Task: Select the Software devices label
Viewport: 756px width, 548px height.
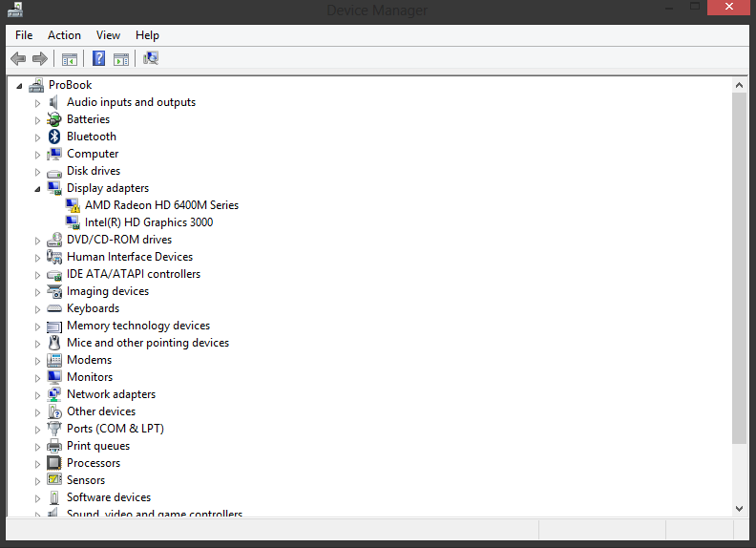Action: point(109,497)
